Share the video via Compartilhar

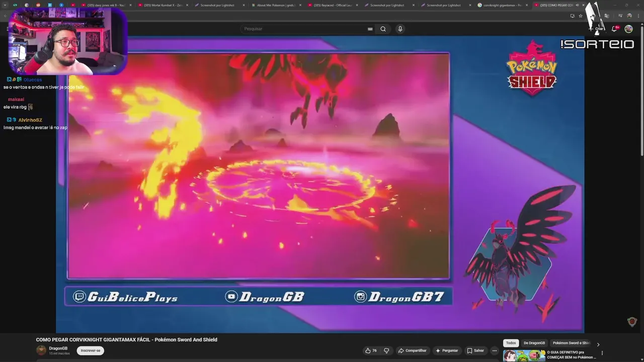(412, 350)
